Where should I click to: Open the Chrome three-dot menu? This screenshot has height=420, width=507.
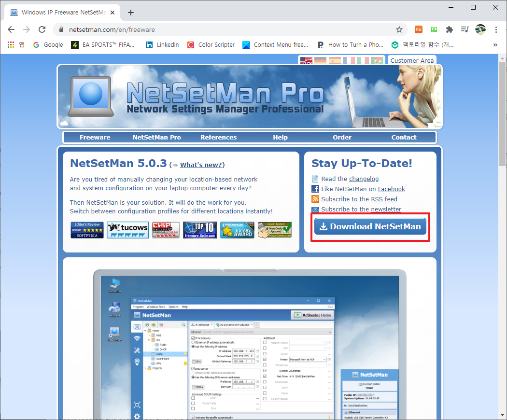pos(496,29)
